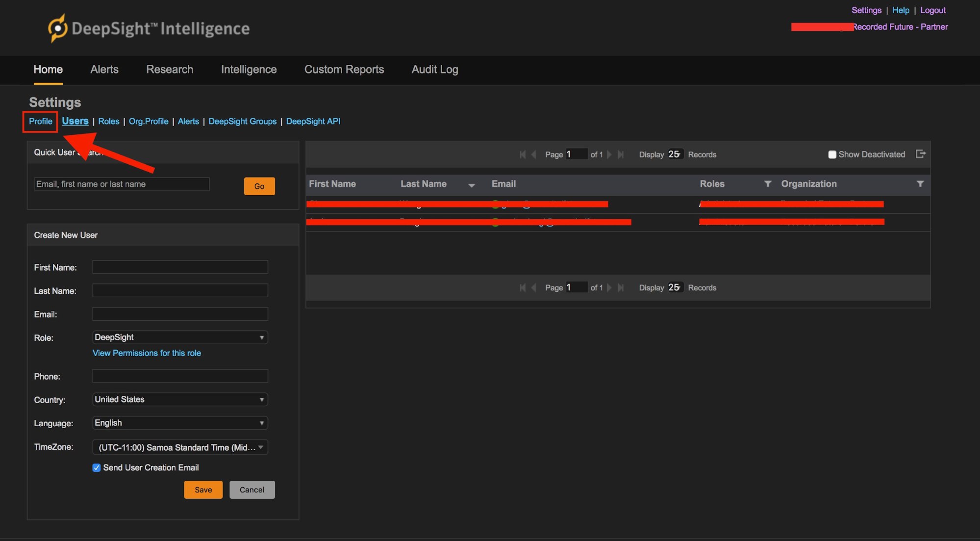The width and height of the screenshot is (980, 541).
Task: Open the Custom Reports tab
Action: click(x=344, y=70)
